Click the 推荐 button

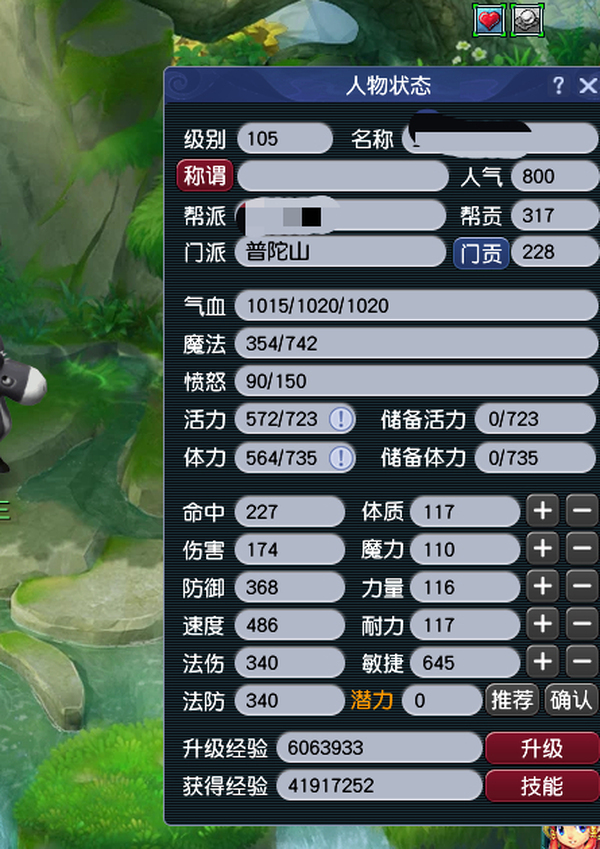pos(512,700)
